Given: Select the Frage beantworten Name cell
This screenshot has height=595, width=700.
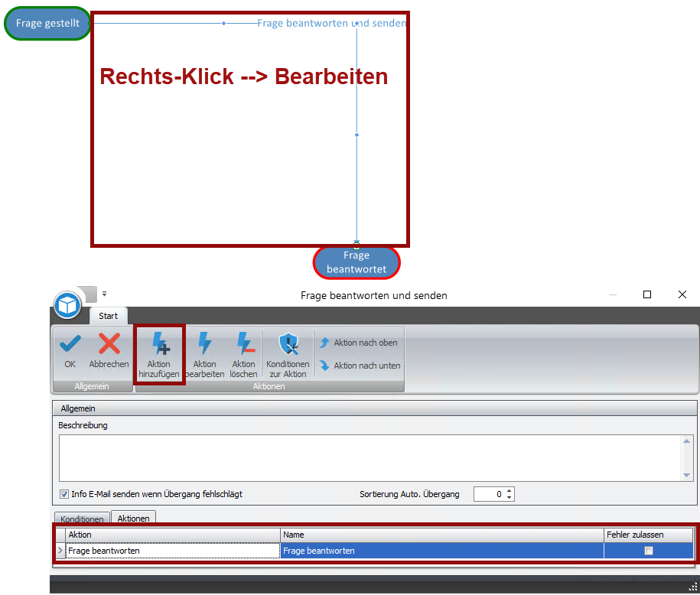Looking at the screenshot, I should (x=442, y=551).
